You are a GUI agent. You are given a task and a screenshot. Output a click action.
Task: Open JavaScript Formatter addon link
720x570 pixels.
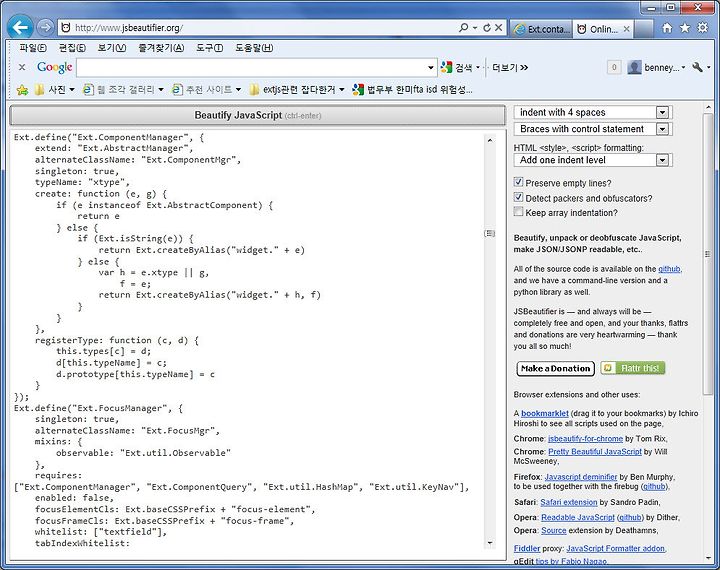pos(615,548)
